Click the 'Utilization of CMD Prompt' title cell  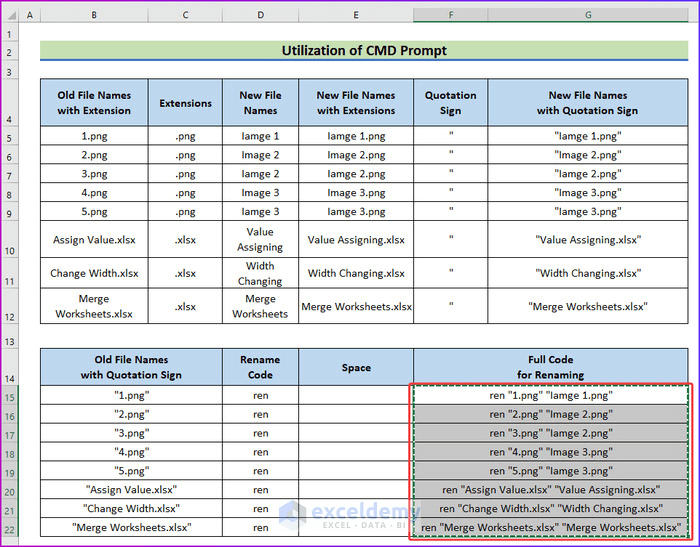pos(364,50)
